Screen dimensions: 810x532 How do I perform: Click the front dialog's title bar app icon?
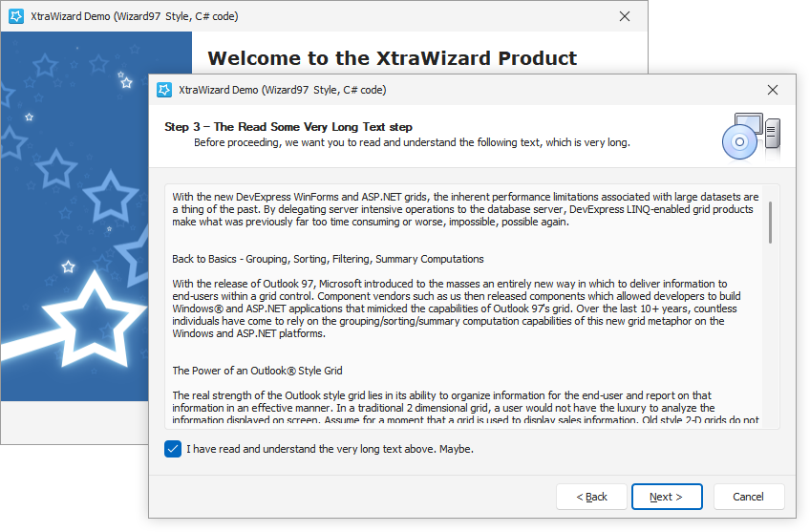(164, 90)
